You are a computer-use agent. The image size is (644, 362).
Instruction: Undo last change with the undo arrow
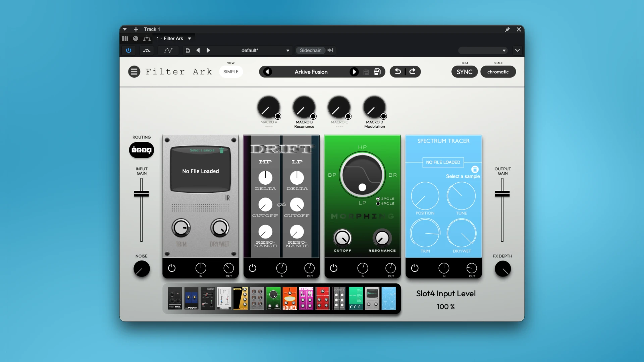click(398, 71)
